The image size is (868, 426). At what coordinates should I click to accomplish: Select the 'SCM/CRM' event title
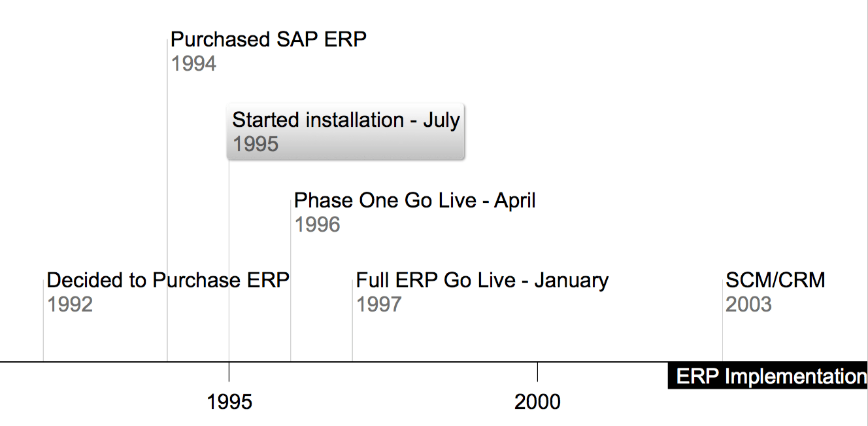775,281
